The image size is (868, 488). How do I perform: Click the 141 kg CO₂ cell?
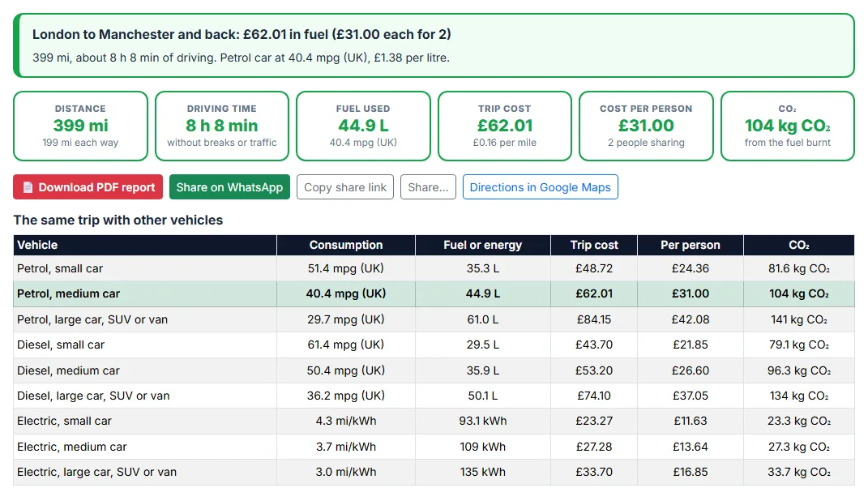(799, 319)
